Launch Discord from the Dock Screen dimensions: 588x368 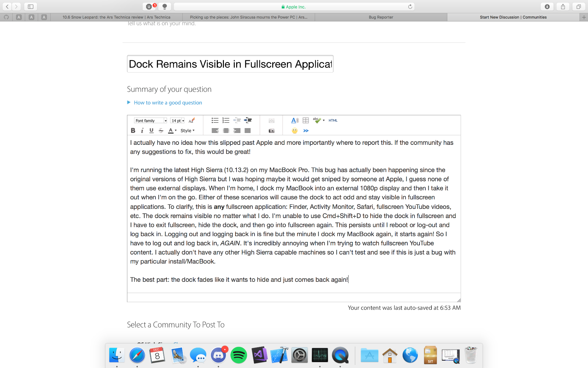click(218, 355)
